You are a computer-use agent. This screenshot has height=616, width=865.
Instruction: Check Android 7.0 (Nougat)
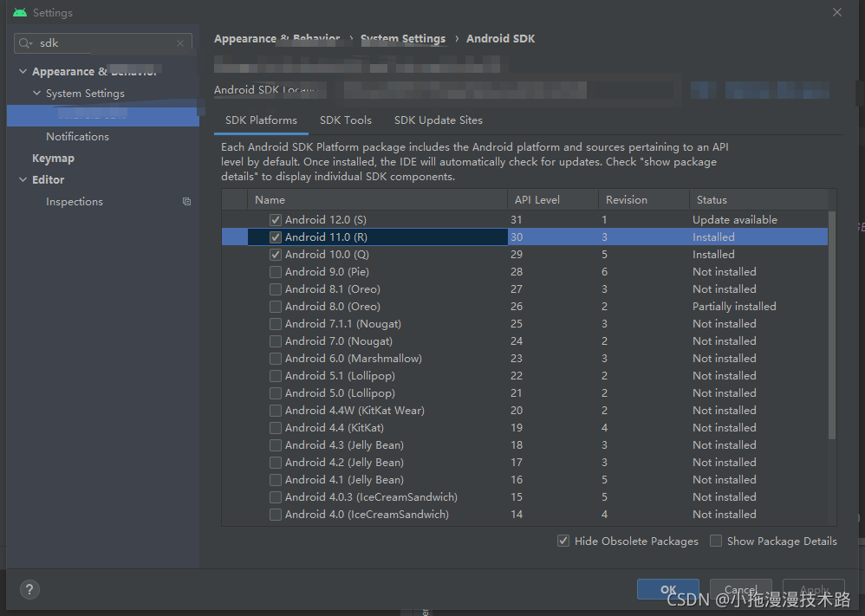(x=275, y=340)
